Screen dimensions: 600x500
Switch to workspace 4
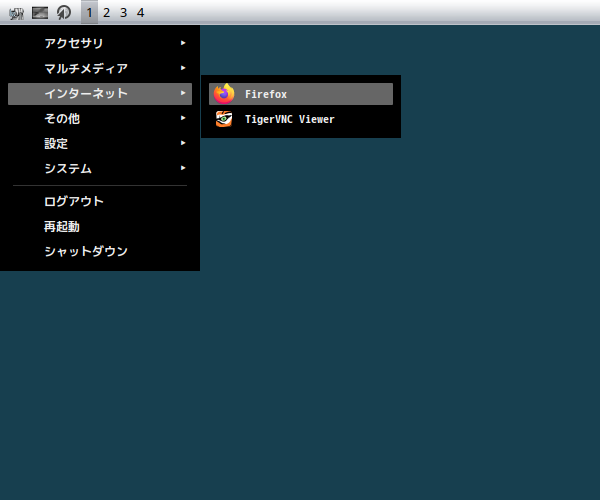[140, 13]
